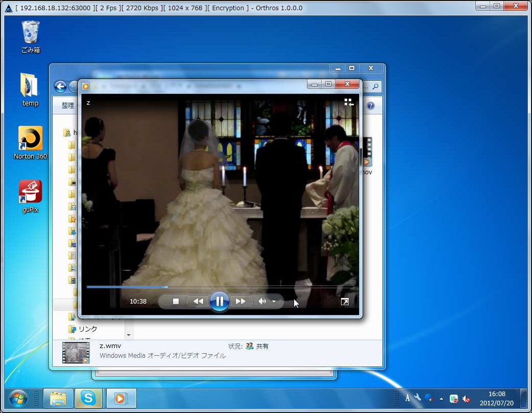Screen dimensions: 532x413
Task: Select the temp folder on desktop
Action: coord(30,90)
